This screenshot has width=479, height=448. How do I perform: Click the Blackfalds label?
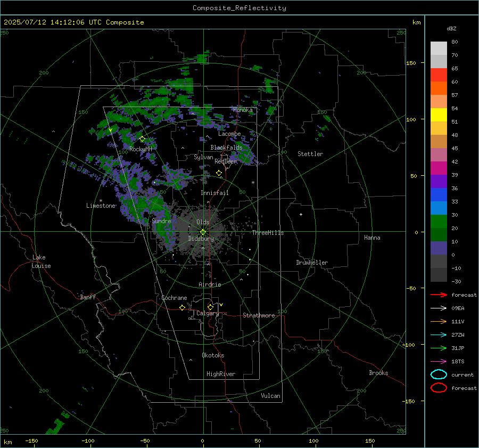226,148
